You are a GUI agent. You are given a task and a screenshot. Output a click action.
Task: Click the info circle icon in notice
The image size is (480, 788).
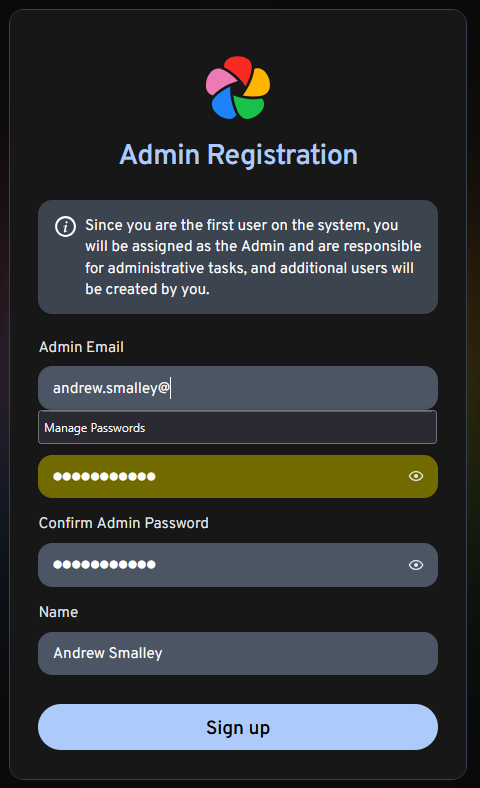point(65,227)
